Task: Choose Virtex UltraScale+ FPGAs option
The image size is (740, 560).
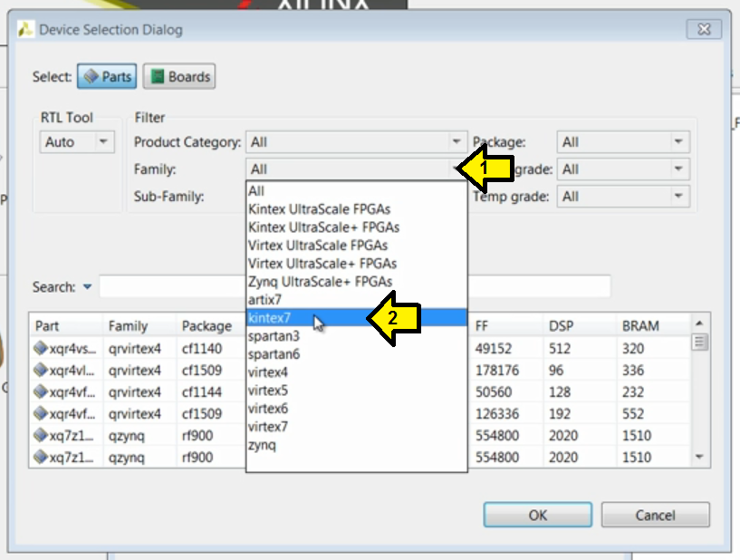Action: coord(356,264)
